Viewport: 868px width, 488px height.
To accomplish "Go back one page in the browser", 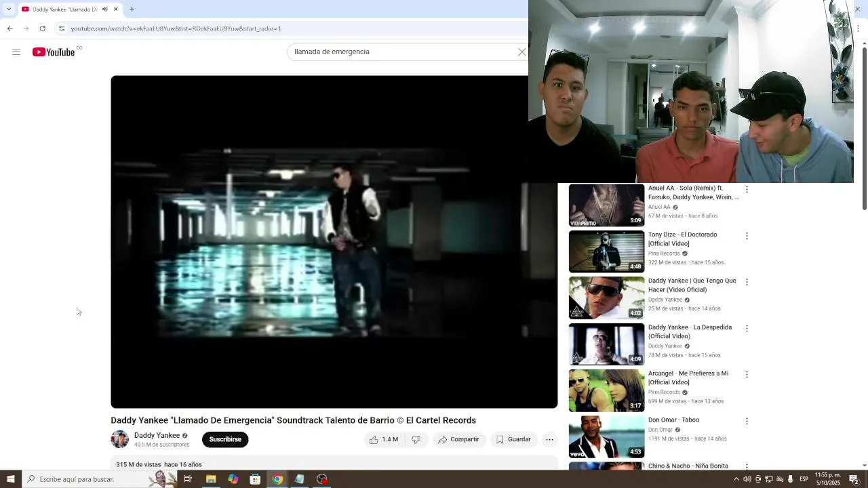I will (9, 28).
